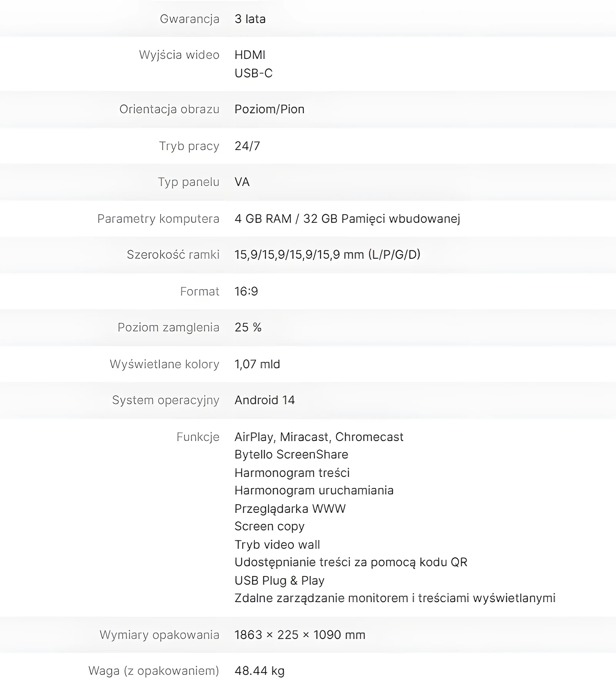Screen dimensions: 616x686
Task: Click the 24/7 Tryb pracy value
Action: (x=247, y=146)
